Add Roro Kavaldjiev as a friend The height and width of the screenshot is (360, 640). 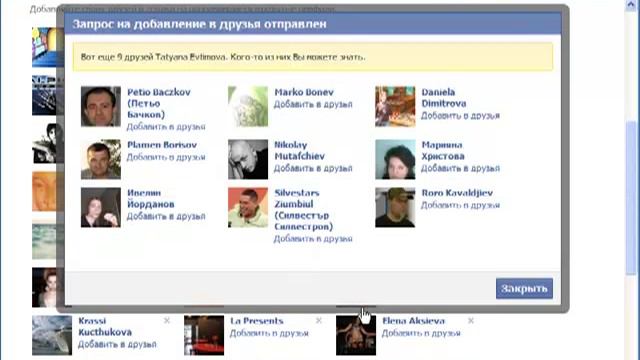click(460, 205)
